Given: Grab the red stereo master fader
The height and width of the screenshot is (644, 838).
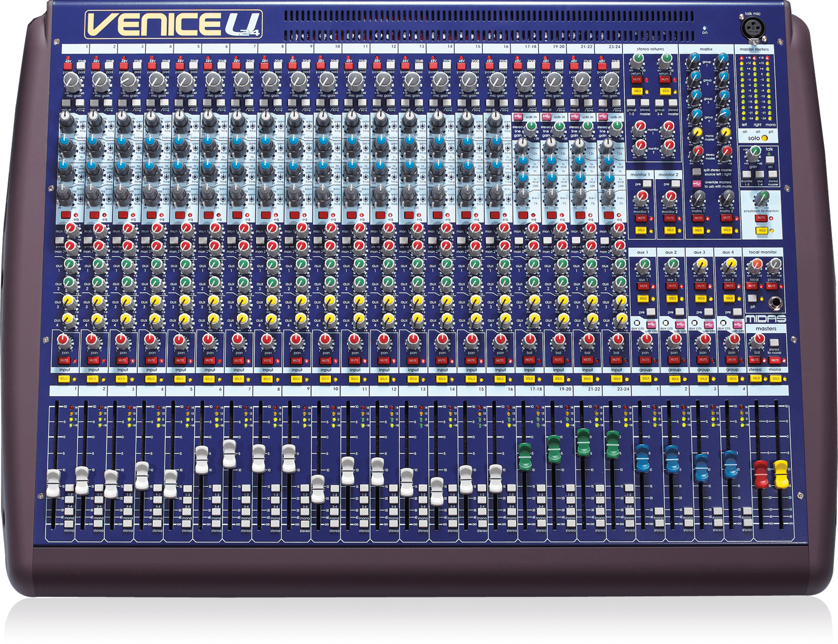Looking at the screenshot, I should point(761,474).
